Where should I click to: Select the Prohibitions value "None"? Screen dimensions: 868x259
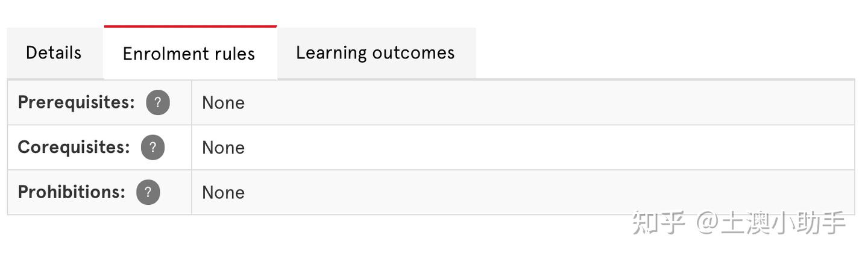223,193
